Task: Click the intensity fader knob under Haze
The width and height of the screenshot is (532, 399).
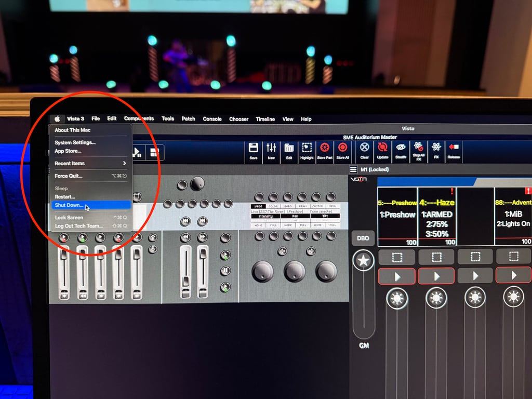Action: pos(436,298)
